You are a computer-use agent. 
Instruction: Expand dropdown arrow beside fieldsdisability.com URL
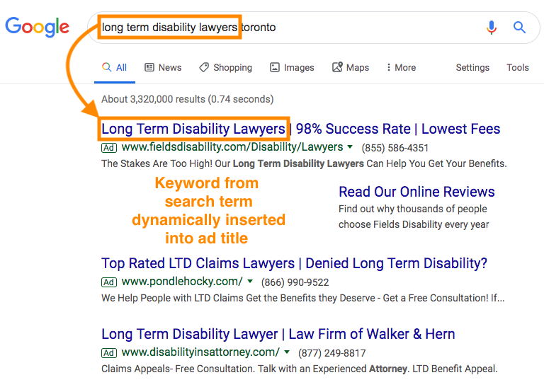(x=350, y=147)
